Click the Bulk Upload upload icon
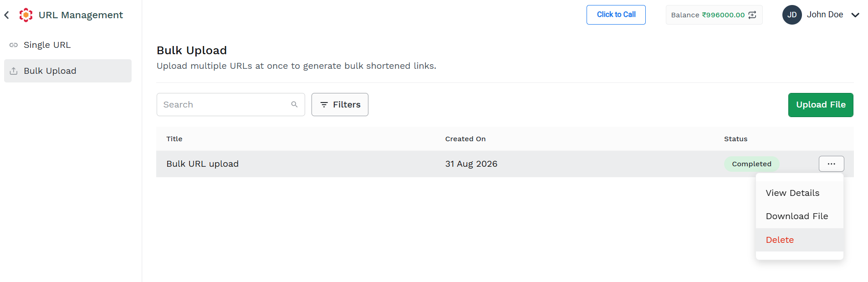The width and height of the screenshot is (868, 282). tap(14, 71)
